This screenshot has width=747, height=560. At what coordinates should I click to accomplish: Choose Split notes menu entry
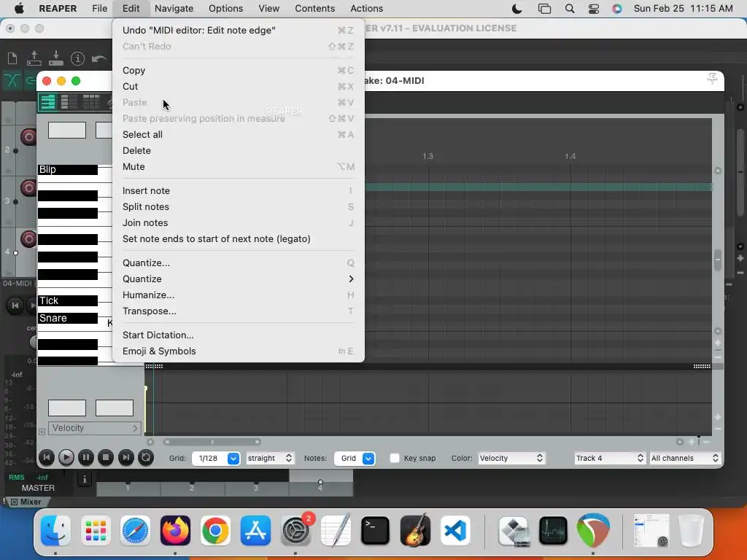[239, 207]
